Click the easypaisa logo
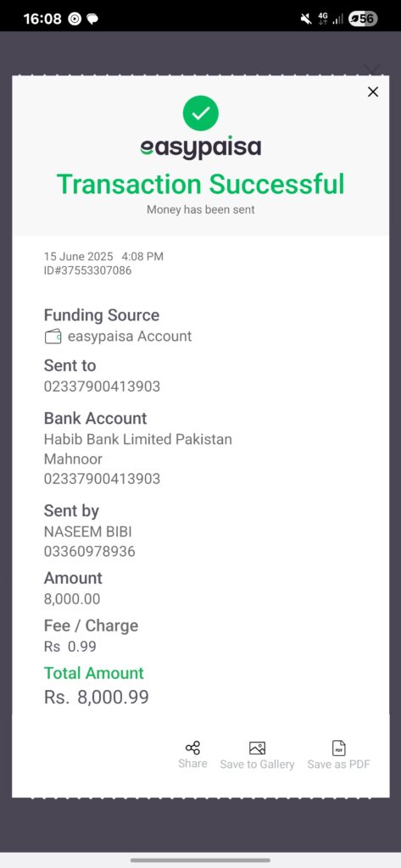This screenshot has height=868, width=401. [x=200, y=148]
